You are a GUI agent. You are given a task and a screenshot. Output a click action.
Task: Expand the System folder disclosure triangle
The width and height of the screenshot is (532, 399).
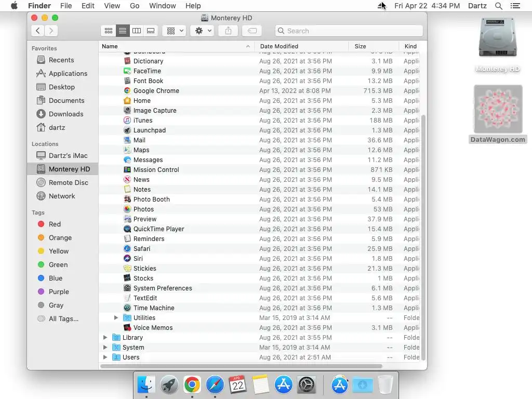[x=105, y=347]
